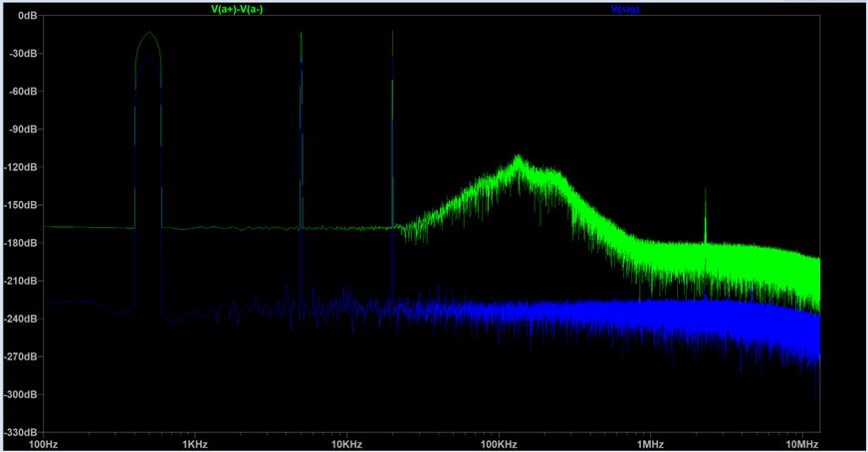Click the 100Hz frequency axis label
The height and width of the screenshot is (452, 868).
43,444
